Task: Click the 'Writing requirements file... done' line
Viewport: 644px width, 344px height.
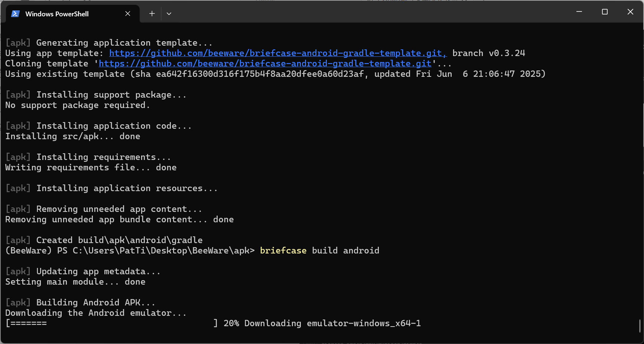Action: click(x=91, y=168)
